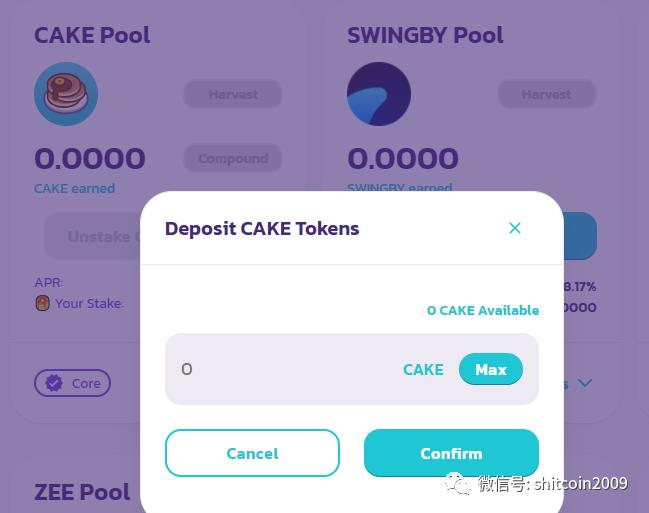
Task: Close the Deposit CAKE Tokens dialog
Action: (x=514, y=228)
